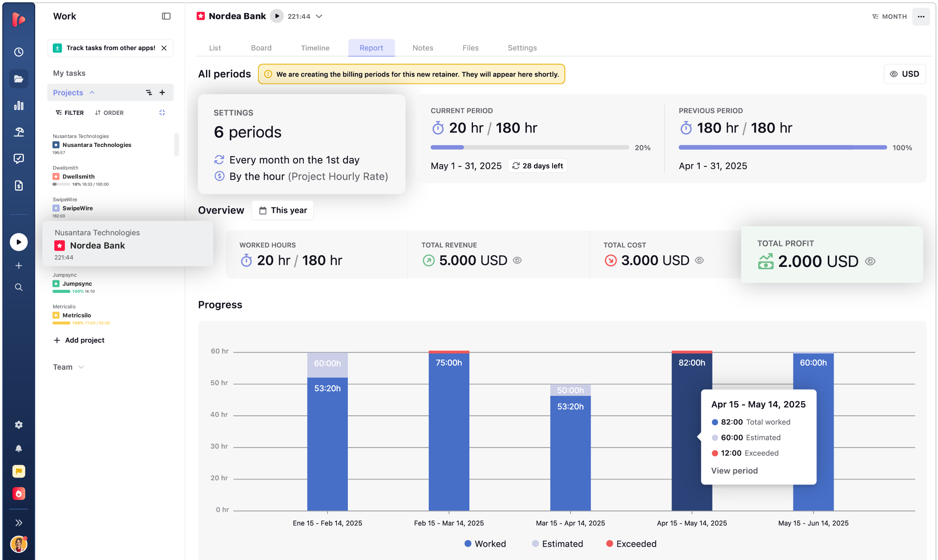This screenshot has height=560, width=938.
Task: Click the plus icon in left sidebar
Action: tap(18, 266)
